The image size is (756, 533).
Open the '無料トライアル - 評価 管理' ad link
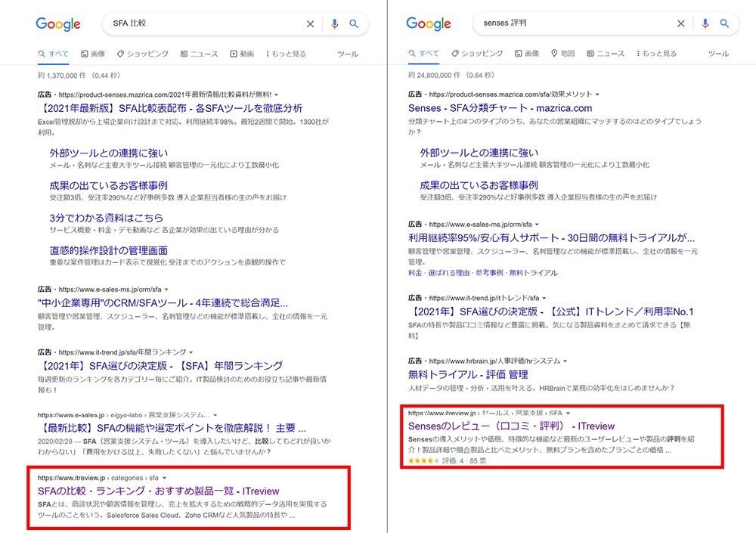[468, 374]
